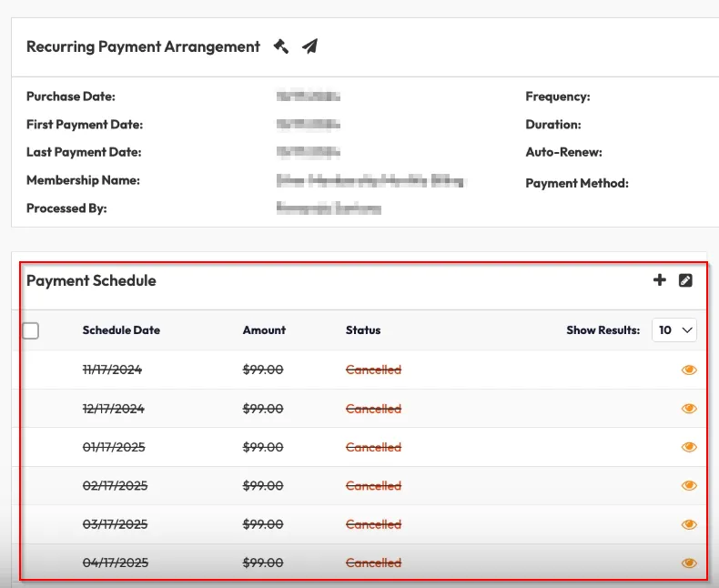Click the eye icon for 02/17/2025 row
The width and height of the screenshot is (719, 588).
(x=689, y=486)
